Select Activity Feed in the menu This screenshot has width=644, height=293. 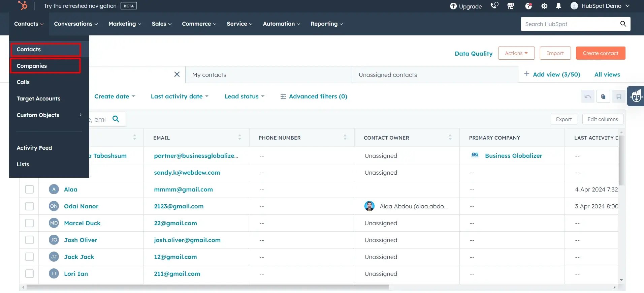click(x=49, y=148)
